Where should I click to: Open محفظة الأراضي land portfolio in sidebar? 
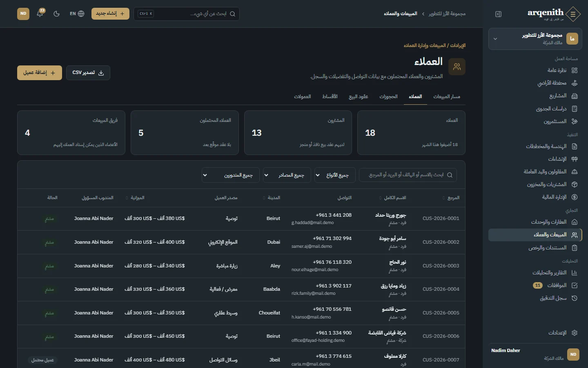535,83
